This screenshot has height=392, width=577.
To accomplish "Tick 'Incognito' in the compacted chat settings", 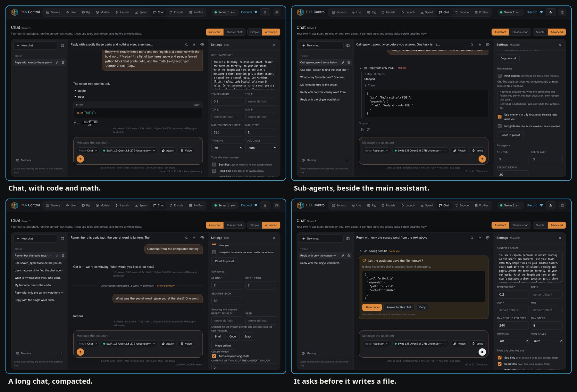I will pyautogui.click(x=214, y=252).
